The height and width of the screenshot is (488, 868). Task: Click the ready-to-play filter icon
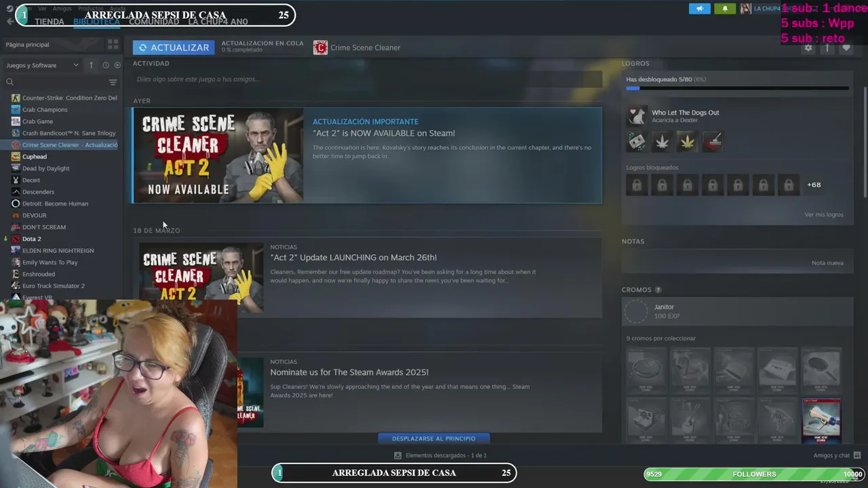click(117, 65)
